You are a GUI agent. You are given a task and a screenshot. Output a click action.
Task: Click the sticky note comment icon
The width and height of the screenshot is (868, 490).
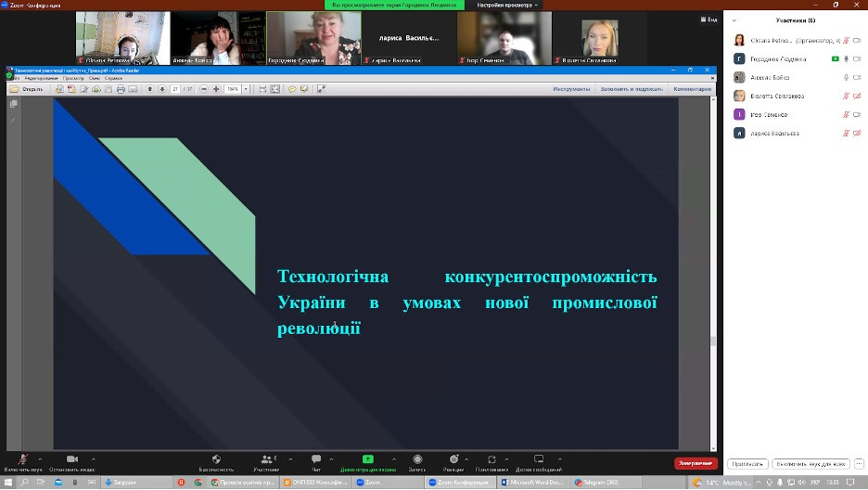[292, 88]
